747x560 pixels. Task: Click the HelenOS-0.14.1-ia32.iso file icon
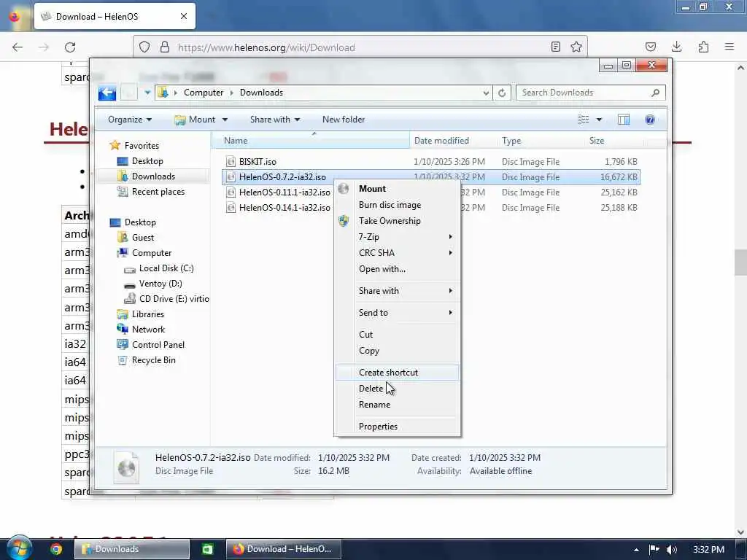(x=231, y=208)
